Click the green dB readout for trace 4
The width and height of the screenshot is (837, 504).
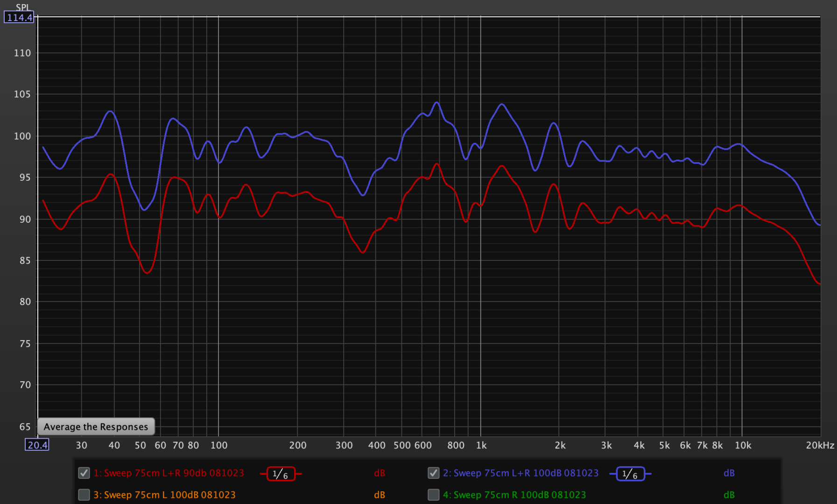729,495
